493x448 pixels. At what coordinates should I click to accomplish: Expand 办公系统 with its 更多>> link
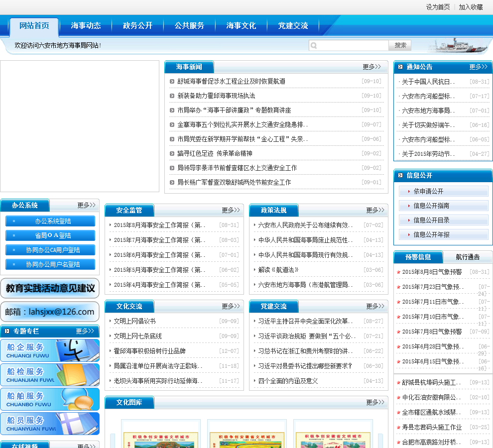tap(87, 205)
